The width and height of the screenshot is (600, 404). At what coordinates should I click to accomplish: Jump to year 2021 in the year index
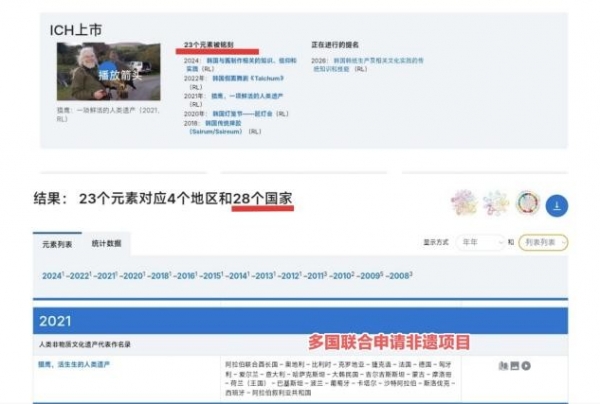tap(107, 276)
